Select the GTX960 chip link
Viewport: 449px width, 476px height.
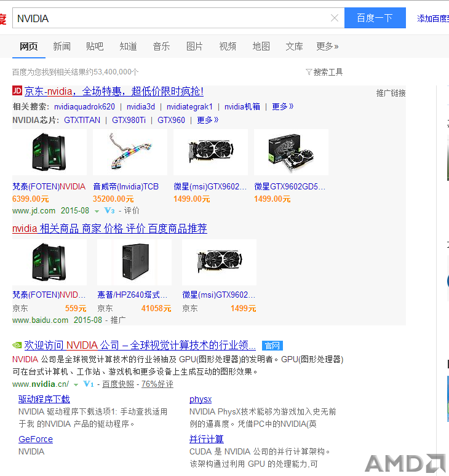[171, 120]
